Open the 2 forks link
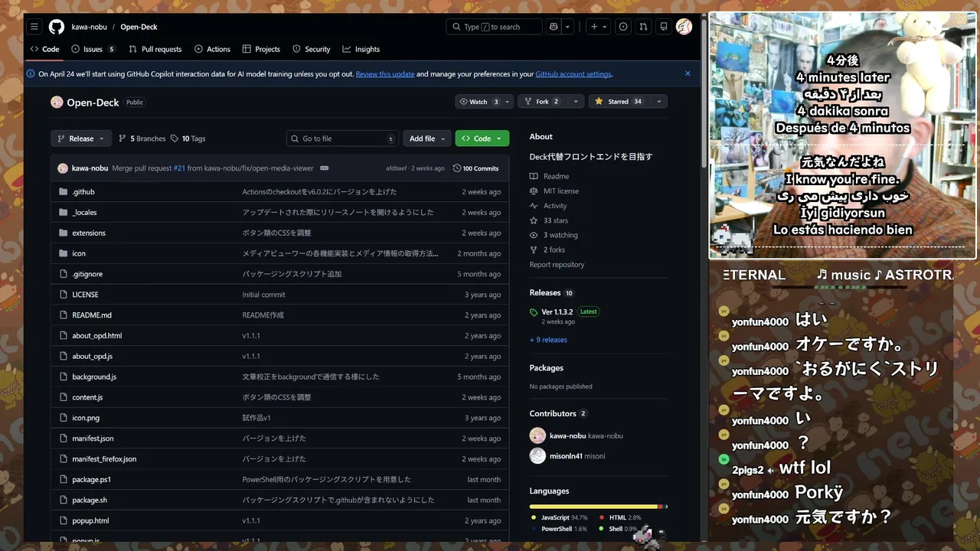This screenshot has width=980, height=551. (x=547, y=249)
